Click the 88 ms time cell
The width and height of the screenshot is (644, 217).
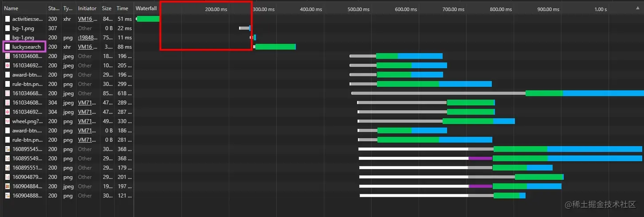pos(124,47)
